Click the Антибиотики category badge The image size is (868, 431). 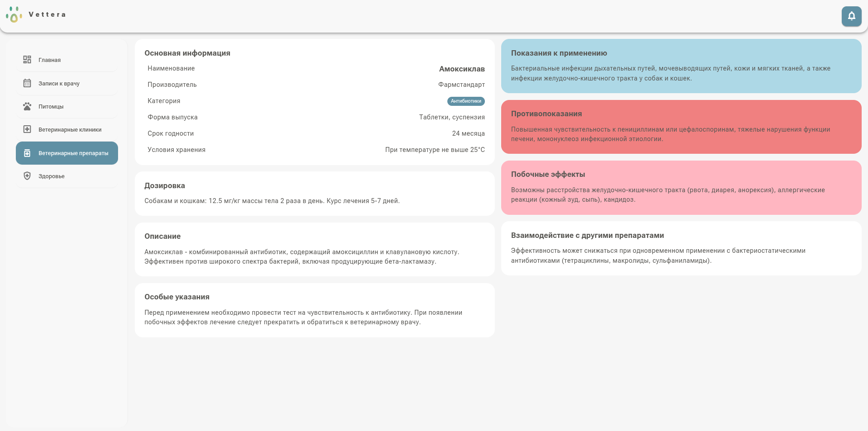coord(466,101)
